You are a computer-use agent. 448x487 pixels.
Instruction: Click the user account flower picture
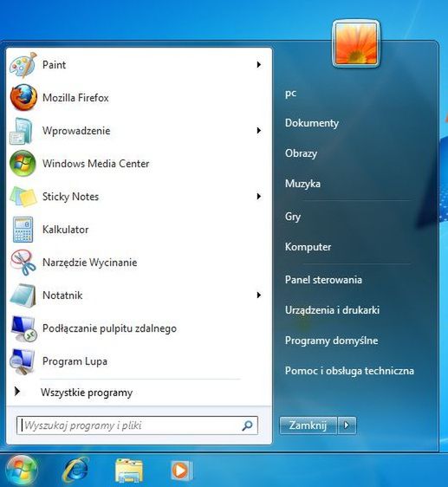click(356, 43)
